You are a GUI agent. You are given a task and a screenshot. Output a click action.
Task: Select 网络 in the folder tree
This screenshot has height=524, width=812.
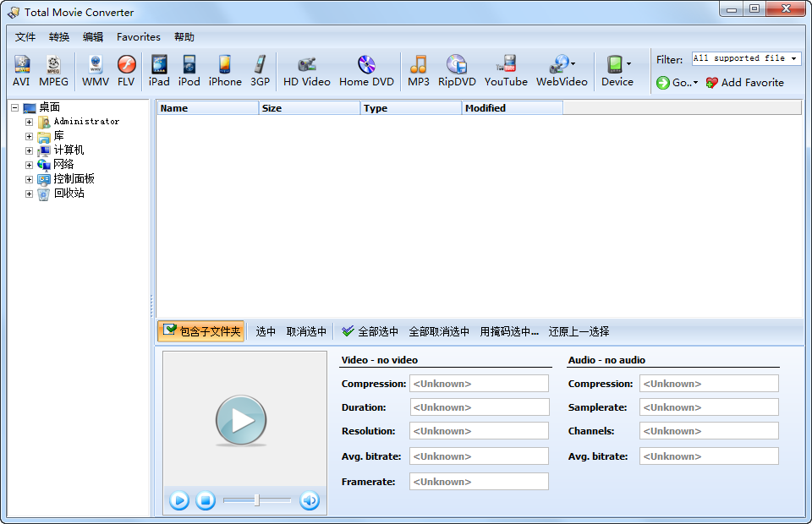pos(63,165)
